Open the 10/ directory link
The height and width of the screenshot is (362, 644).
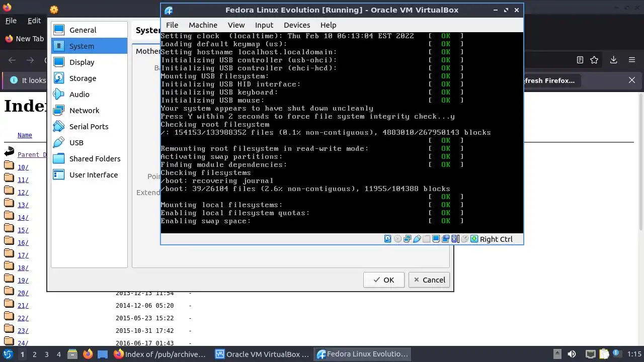click(x=23, y=167)
